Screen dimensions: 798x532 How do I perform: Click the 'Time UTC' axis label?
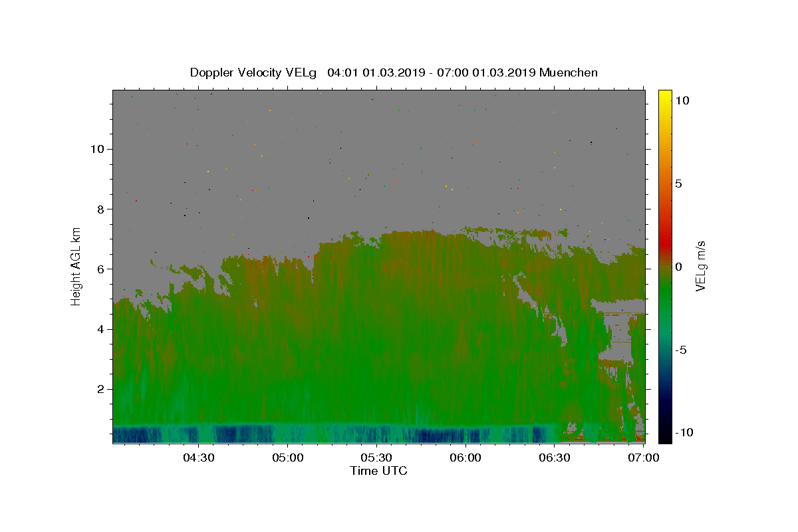[378, 471]
